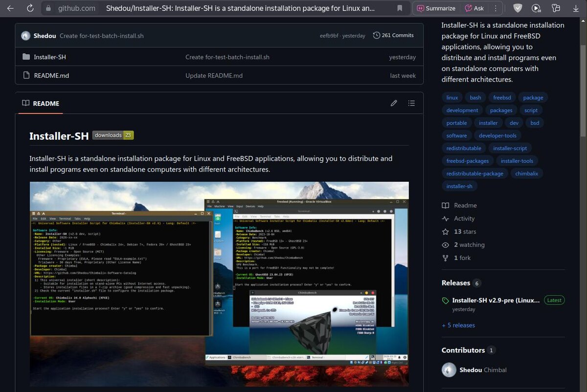Open the README.md file
Viewport: 587px width, 392px height.
click(51, 75)
